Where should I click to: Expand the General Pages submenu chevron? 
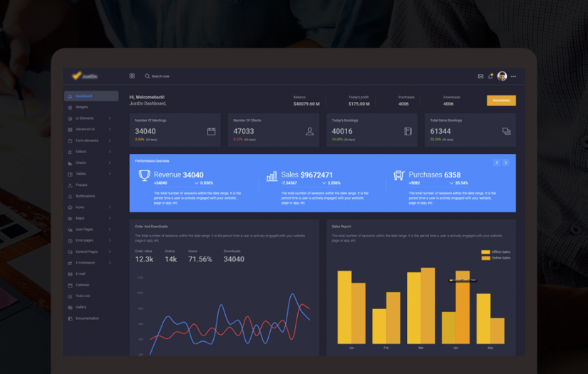coord(110,251)
